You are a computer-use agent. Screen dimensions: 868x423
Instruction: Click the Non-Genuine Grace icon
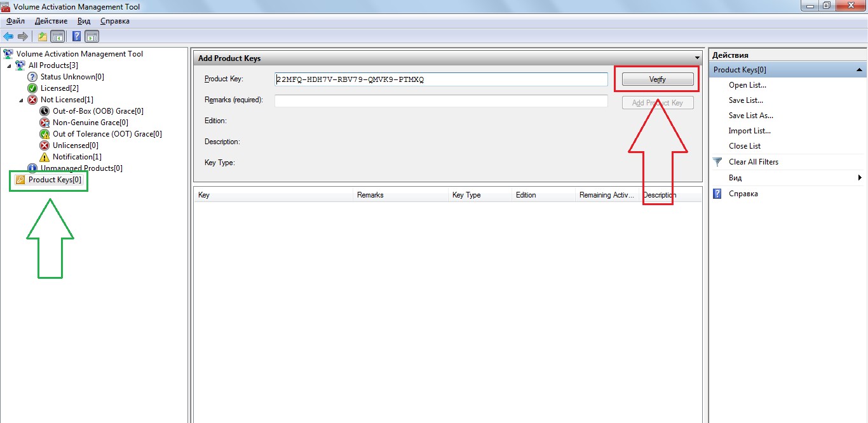(x=44, y=123)
